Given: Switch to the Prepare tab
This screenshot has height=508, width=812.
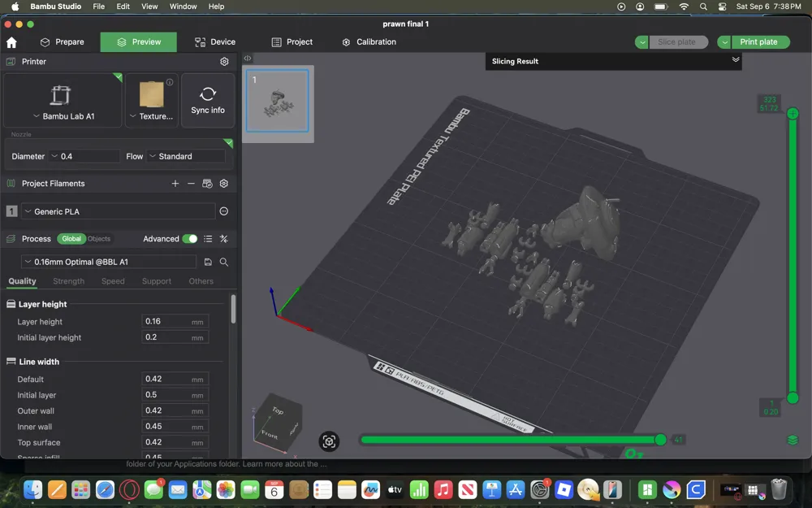Looking at the screenshot, I should pos(63,42).
